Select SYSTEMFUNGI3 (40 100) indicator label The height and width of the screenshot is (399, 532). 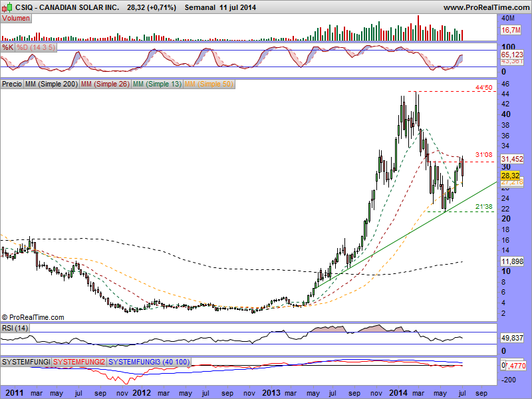tap(149, 362)
